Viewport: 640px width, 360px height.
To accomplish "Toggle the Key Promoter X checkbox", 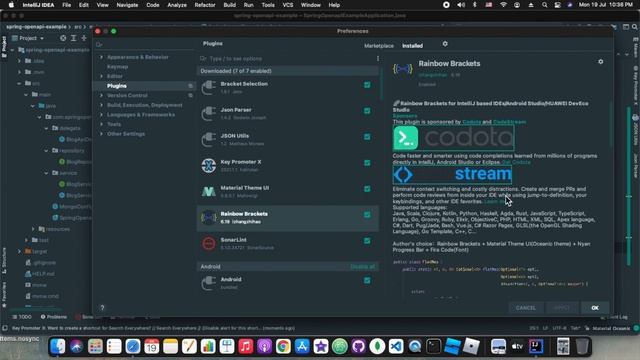I will tap(367, 163).
